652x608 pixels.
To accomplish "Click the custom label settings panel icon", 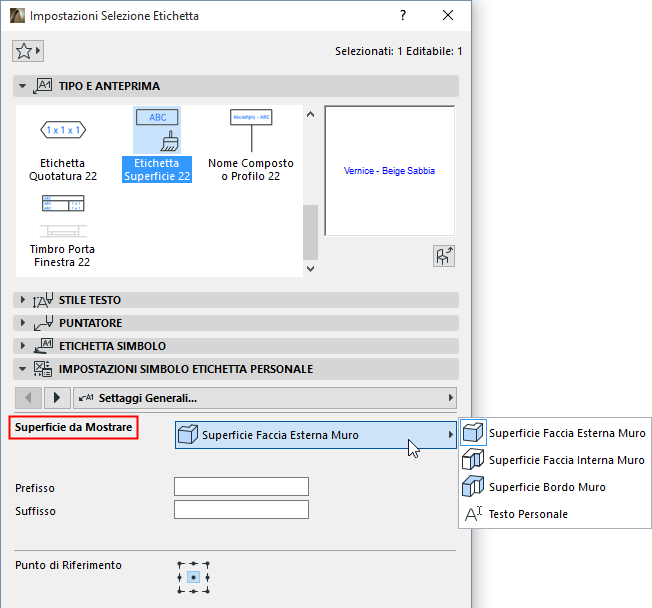I will (42, 369).
